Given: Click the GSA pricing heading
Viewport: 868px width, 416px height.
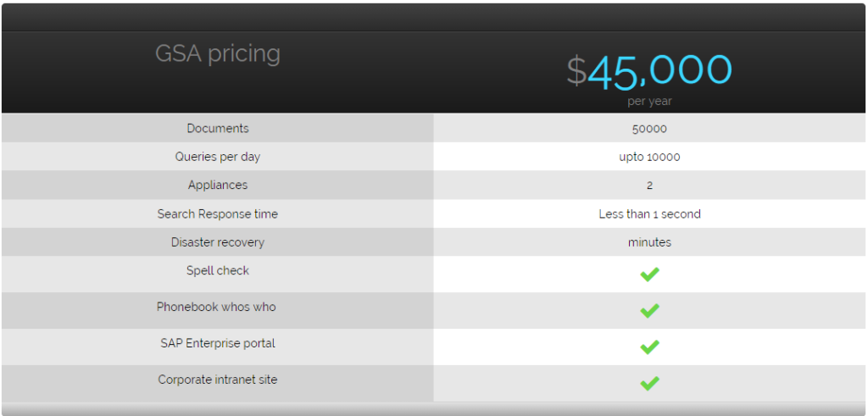Looking at the screenshot, I should click(218, 53).
